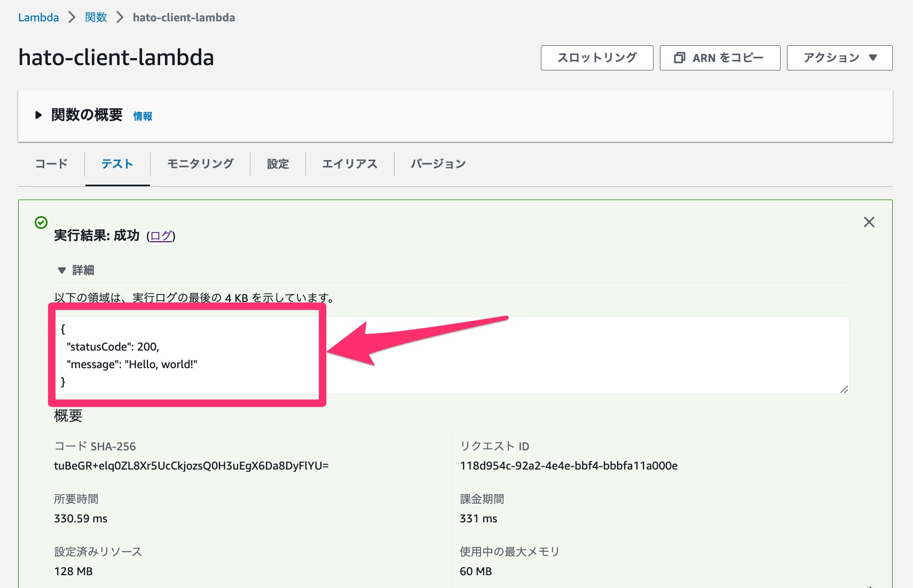Image resolution: width=913 pixels, height=588 pixels.
Task: Click the copy icon on ARN をコピー button
Action: tap(679, 58)
